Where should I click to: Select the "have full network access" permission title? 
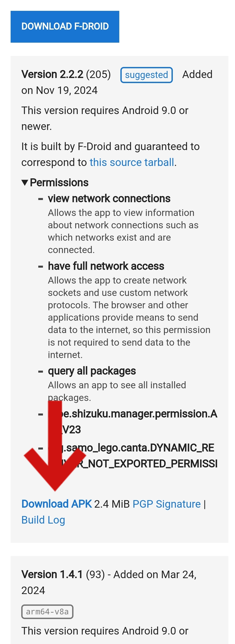tap(106, 266)
